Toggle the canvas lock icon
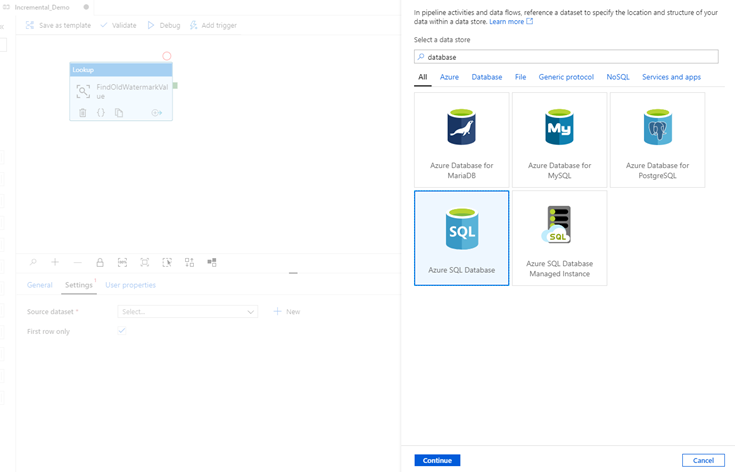Screen dimensions: 735x472 [x=100, y=262]
